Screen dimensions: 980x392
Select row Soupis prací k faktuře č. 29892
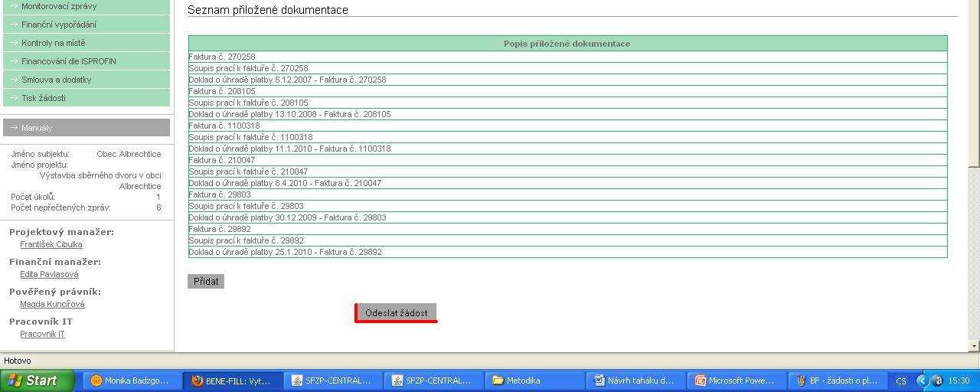pyautogui.click(x=567, y=240)
